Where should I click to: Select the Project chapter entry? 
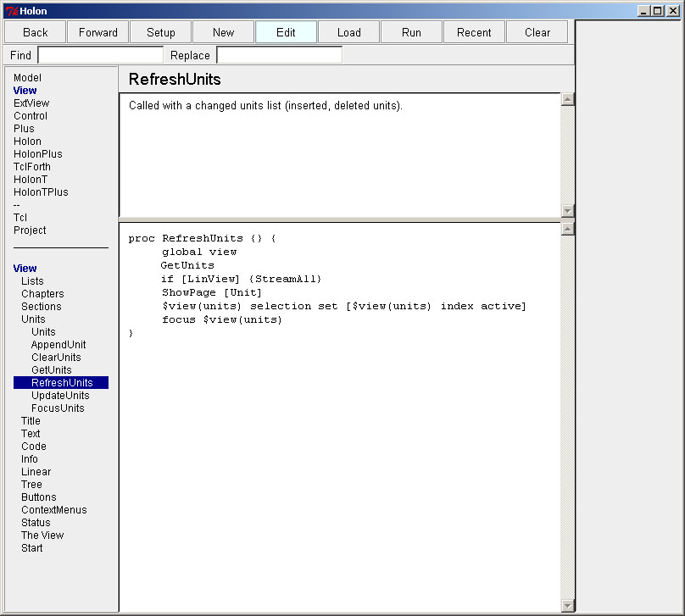point(30,230)
